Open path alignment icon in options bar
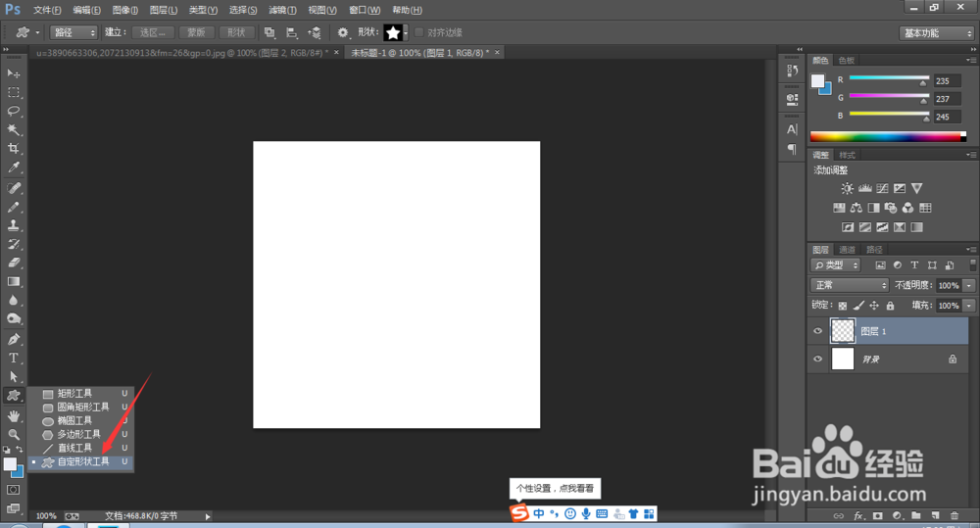The image size is (980, 528). (x=292, y=32)
